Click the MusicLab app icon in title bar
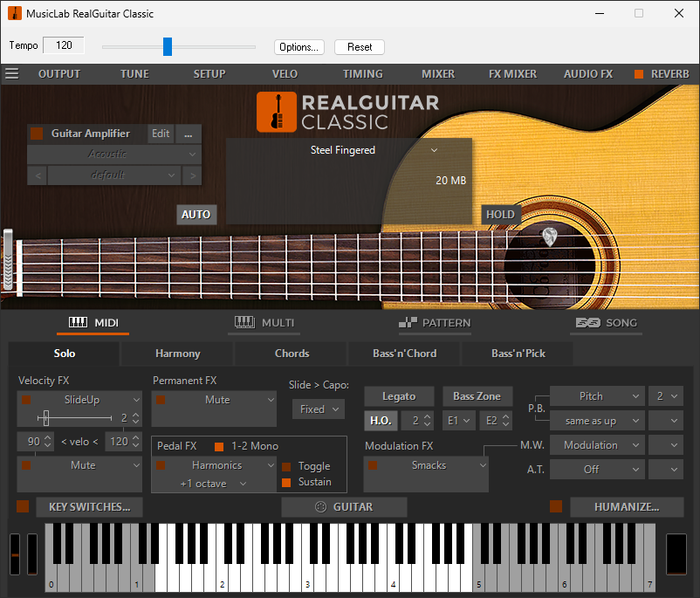 tap(15, 13)
